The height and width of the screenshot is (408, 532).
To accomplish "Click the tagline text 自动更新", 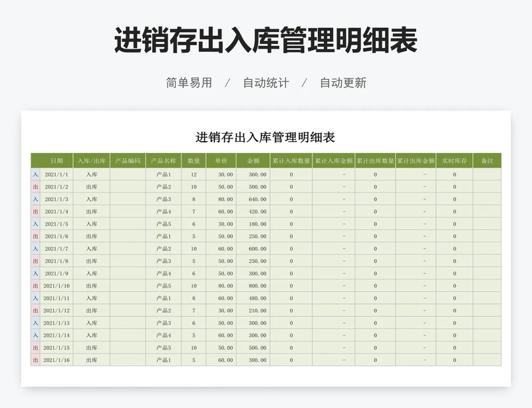I will 343,83.
